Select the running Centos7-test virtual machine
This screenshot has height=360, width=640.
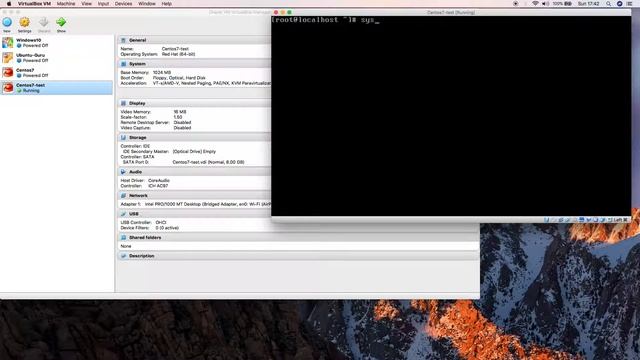click(x=57, y=87)
